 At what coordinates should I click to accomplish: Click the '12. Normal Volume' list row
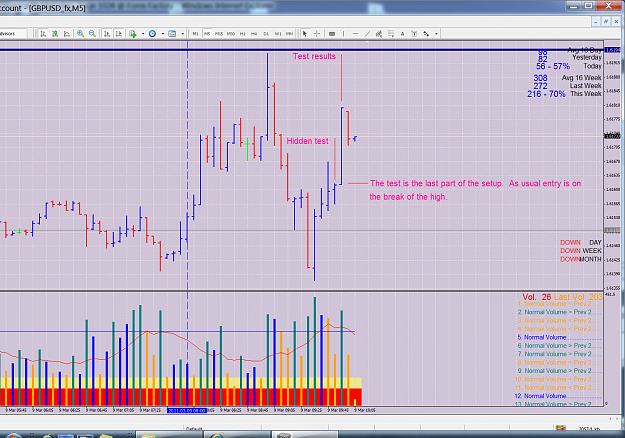tap(558, 396)
